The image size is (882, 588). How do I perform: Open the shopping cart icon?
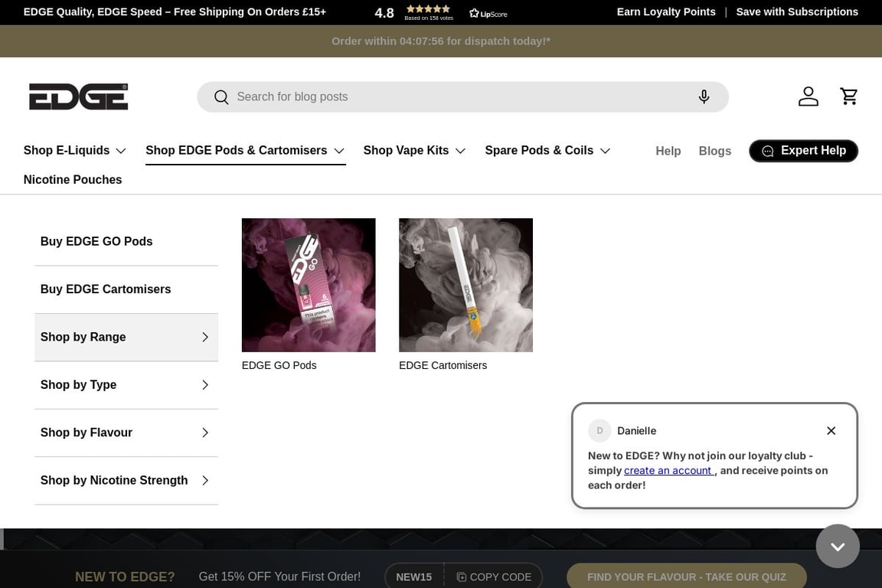[849, 96]
